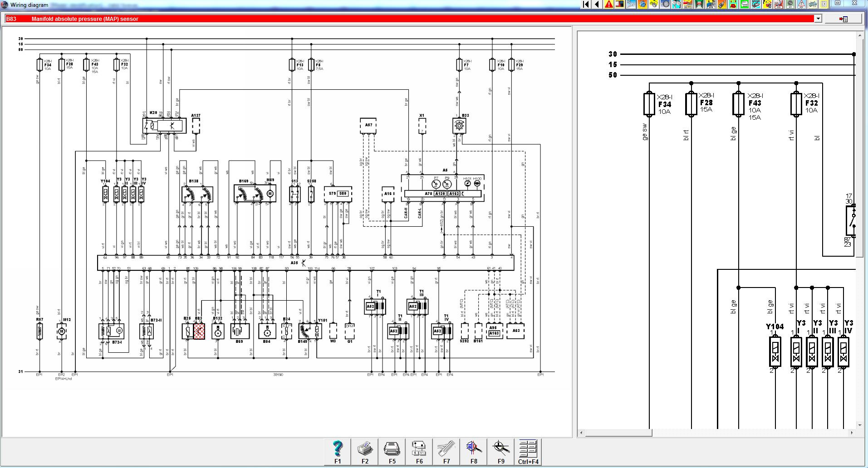Open the wrench spanner toolbar icon
Viewport: 868px width, 468px height.
tap(631, 4)
